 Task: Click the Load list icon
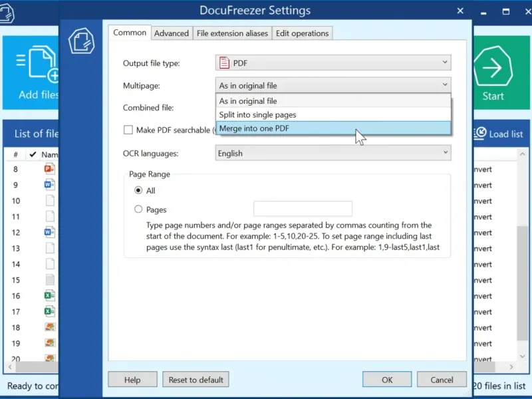[x=480, y=134]
